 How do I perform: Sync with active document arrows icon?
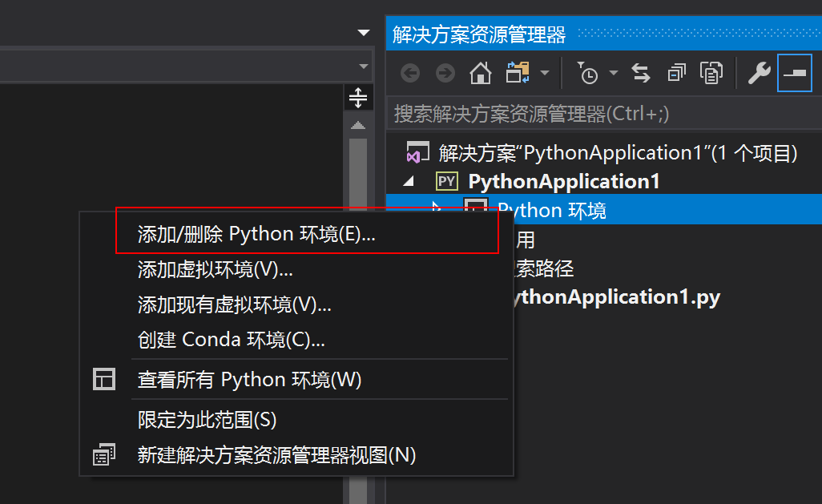641,73
